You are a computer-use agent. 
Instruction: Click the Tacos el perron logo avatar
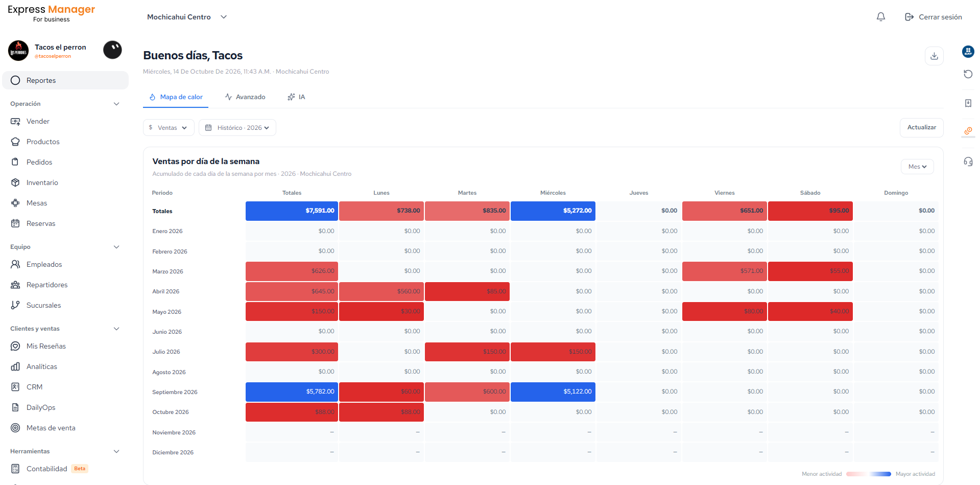pos(18,51)
